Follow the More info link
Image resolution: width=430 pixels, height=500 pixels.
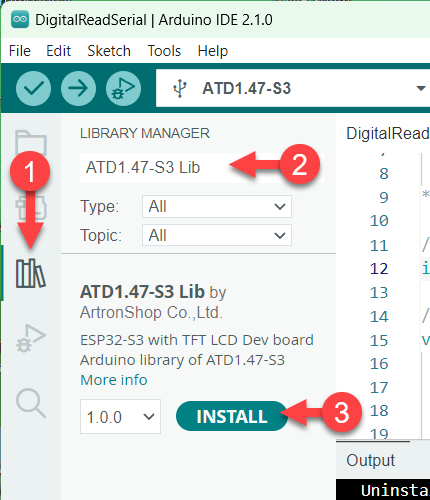114,380
